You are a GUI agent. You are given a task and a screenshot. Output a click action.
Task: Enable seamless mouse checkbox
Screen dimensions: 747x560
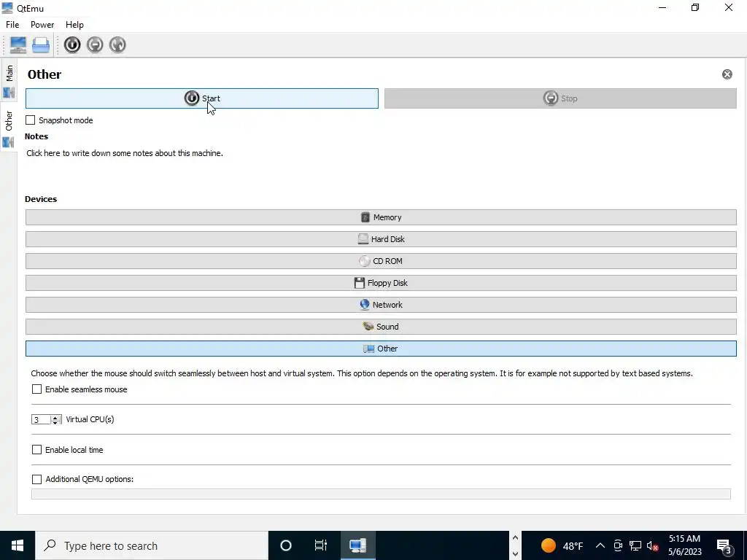pyautogui.click(x=36, y=389)
